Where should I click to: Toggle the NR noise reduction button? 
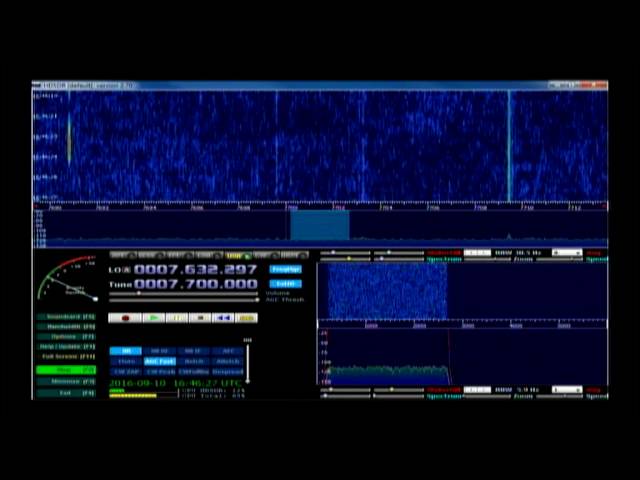click(126, 351)
